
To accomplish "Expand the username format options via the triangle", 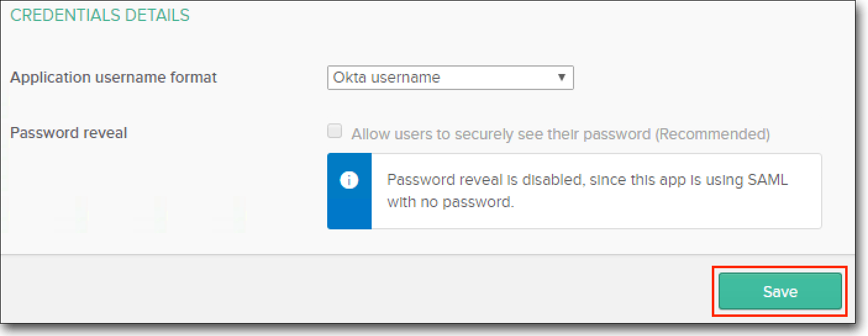I will [x=561, y=78].
